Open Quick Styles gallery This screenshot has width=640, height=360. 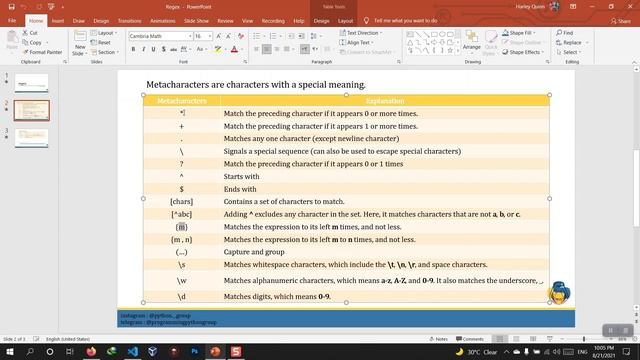pyautogui.click(x=491, y=43)
